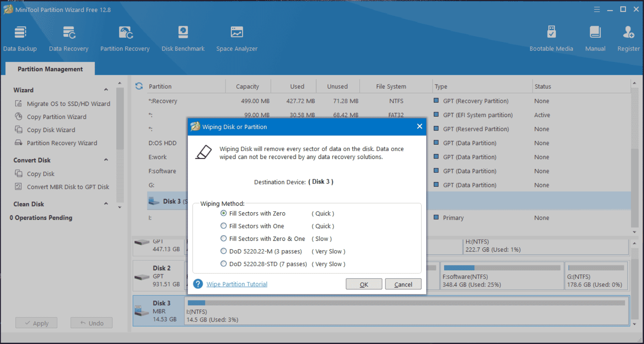
Task: Click the Disk 3 drive icon in the disk map
Action: tap(142, 311)
